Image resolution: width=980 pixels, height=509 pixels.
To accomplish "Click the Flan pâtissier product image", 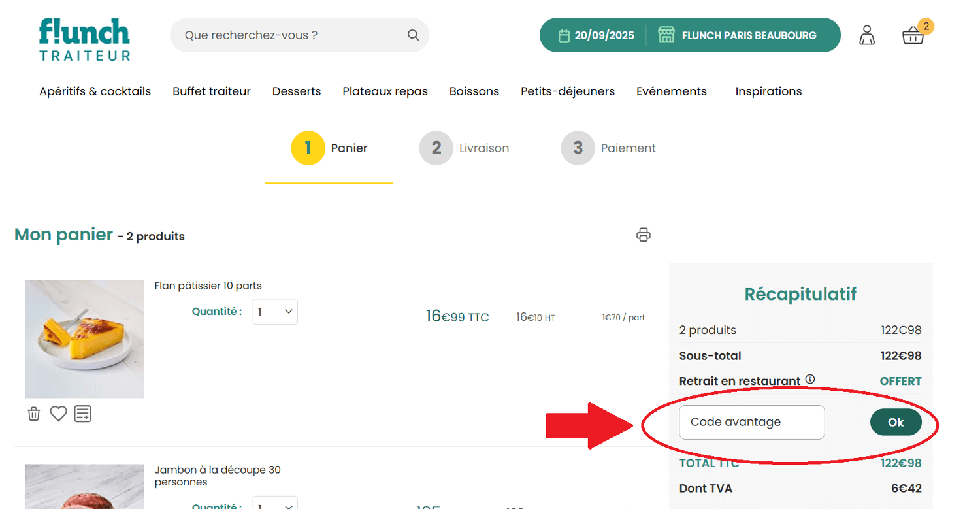I will pyautogui.click(x=84, y=339).
